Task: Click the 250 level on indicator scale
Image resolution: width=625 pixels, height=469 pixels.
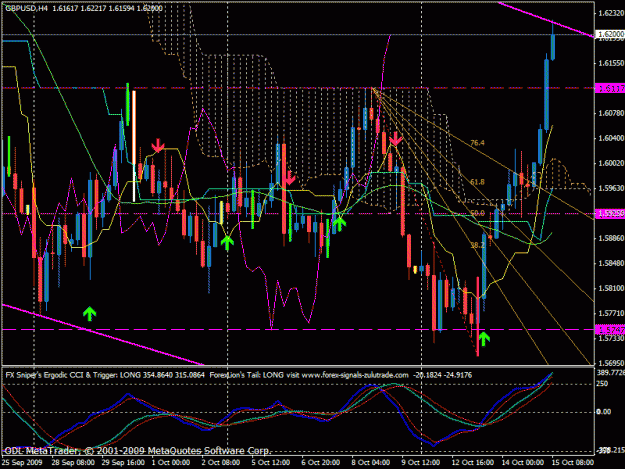Action: coord(602,384)
